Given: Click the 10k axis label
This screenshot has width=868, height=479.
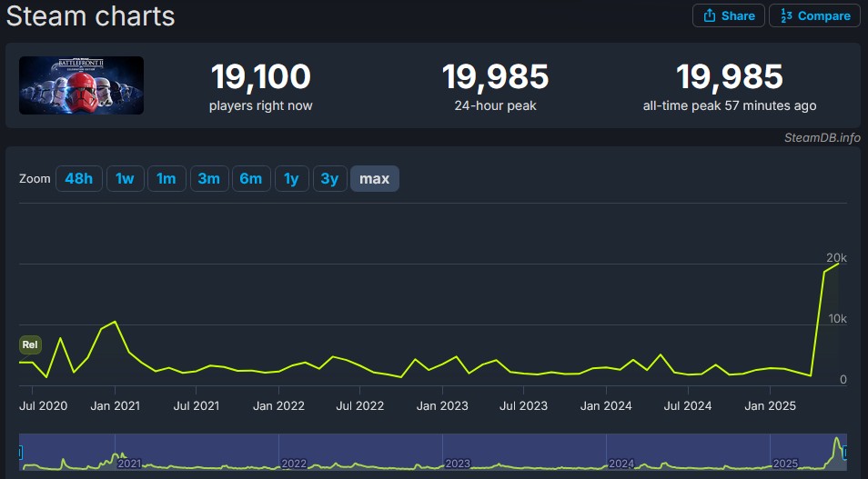Looking at the screenshot, I should 838,319.
